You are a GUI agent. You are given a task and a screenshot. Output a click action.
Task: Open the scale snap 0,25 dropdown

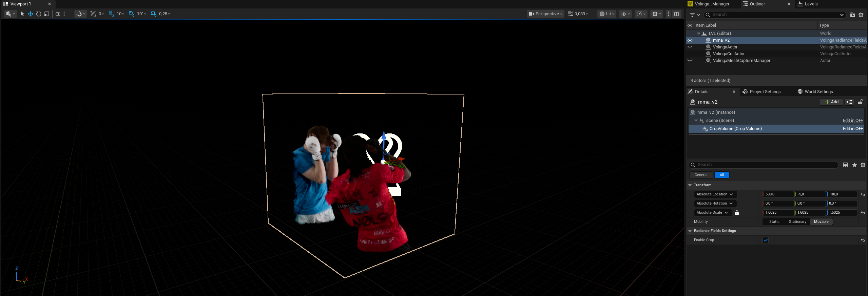point(165,14)
